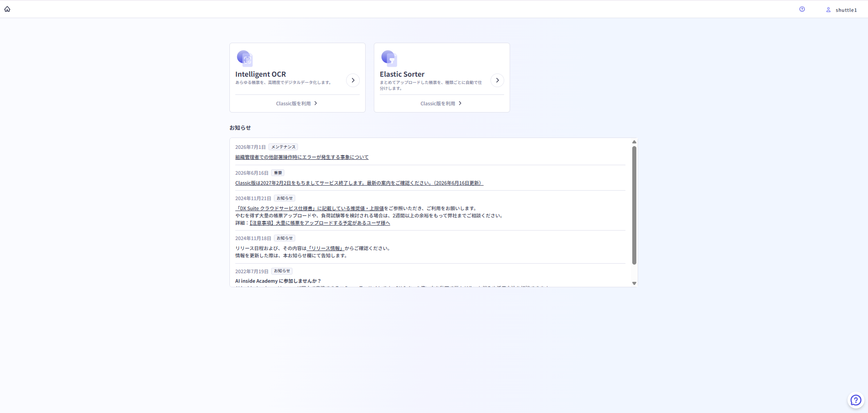The width and height of the screenshot is (868, 413).
Task: Open DX Suite クラウドサービス仕様書 link
Action: click(x=310, y=208)
